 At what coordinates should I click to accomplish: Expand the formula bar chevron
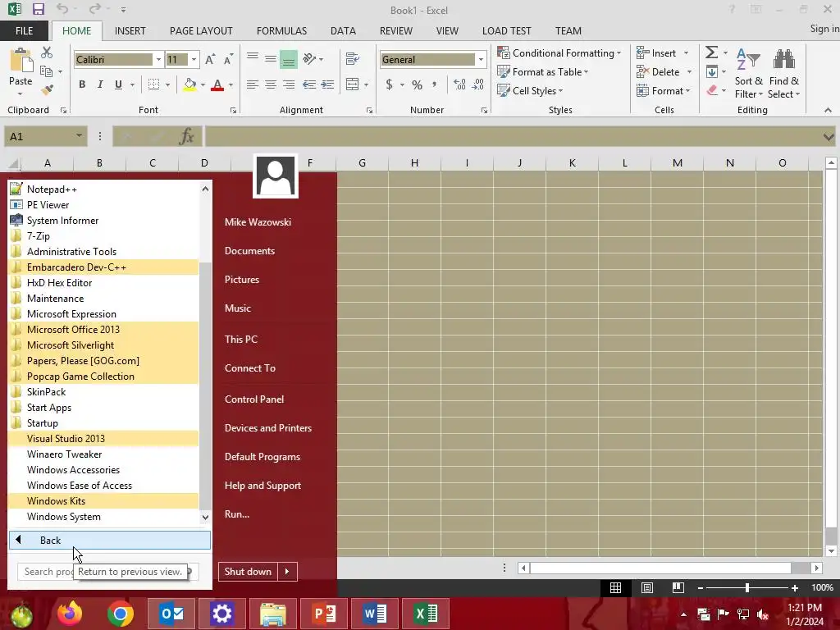pos(829,137)
